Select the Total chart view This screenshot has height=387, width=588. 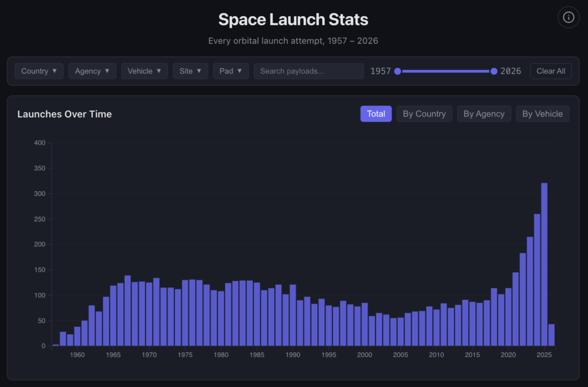(x=376, y=114)
